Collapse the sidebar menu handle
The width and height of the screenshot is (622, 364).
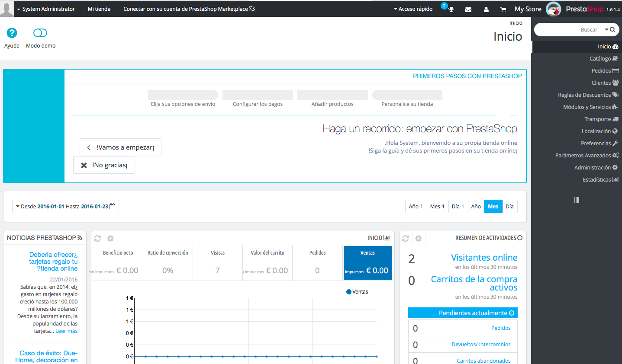coord(577,200)
